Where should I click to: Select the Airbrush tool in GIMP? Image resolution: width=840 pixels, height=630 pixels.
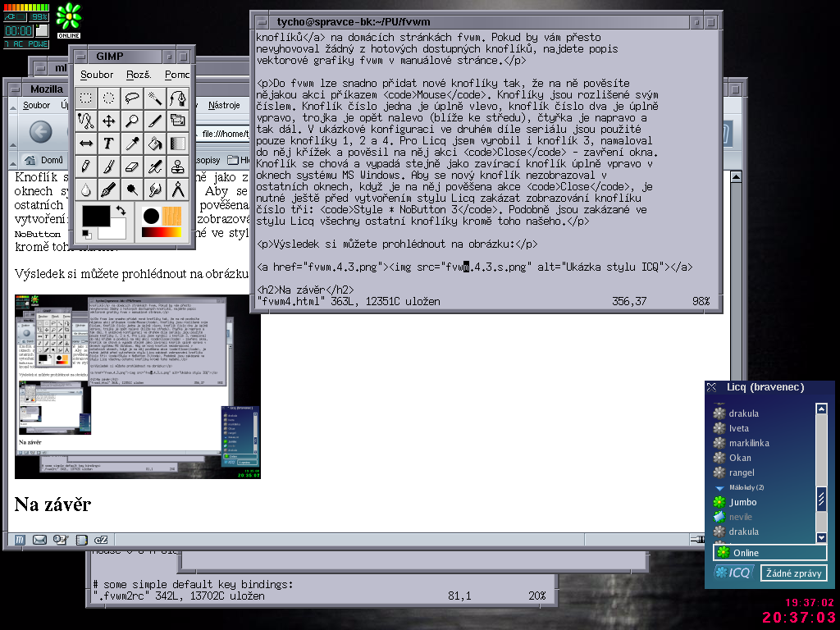[155, 167]
